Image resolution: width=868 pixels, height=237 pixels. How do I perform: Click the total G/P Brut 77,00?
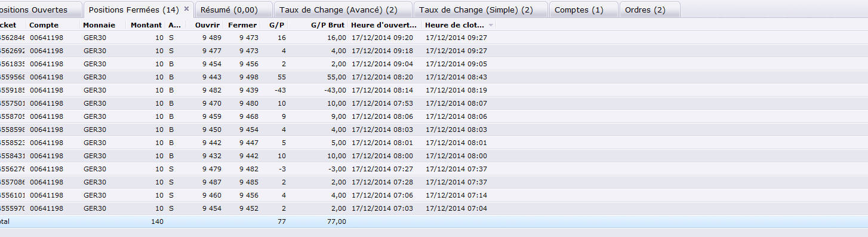(336, 221)
